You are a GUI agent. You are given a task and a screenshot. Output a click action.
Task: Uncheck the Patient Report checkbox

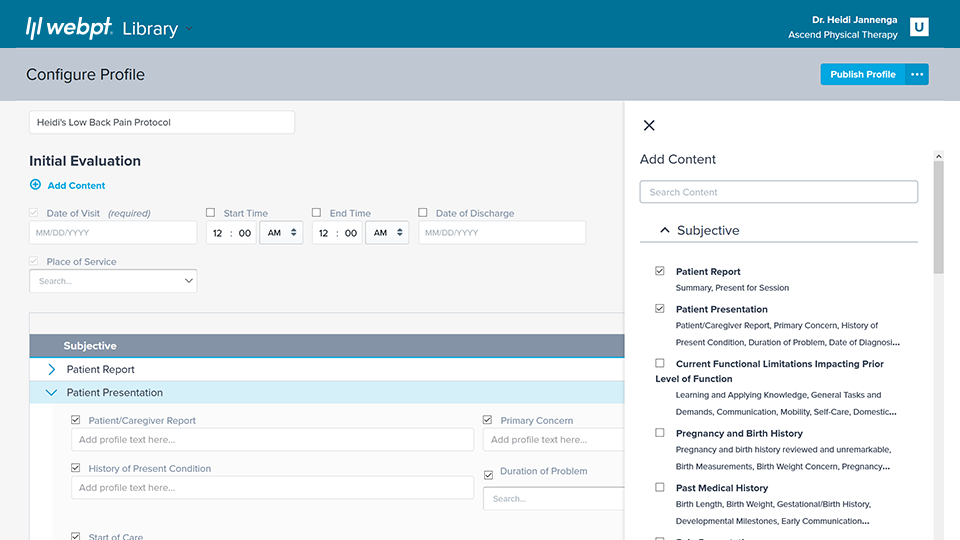660,271
